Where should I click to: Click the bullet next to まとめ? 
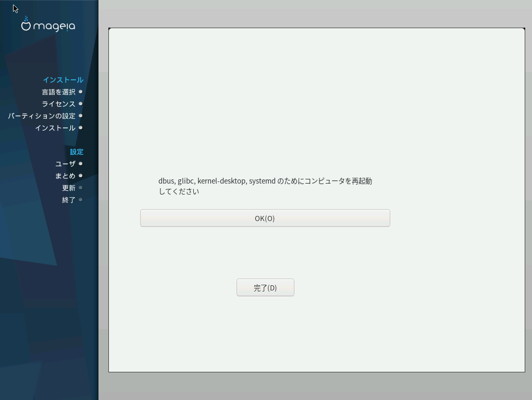[81, 176]
